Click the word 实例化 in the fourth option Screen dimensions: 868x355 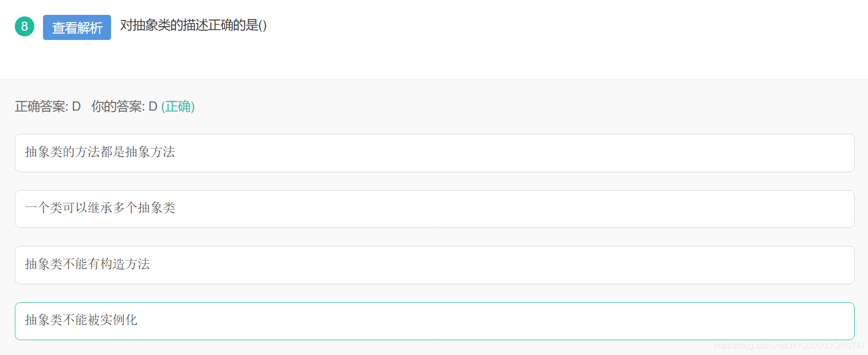click(x=119, y=320)
